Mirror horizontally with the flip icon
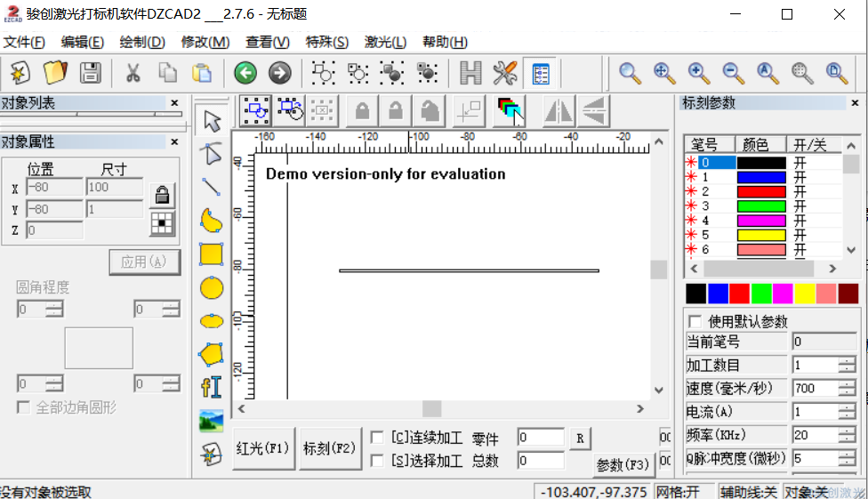The image size is (868, 499). [x=559, y=111]
